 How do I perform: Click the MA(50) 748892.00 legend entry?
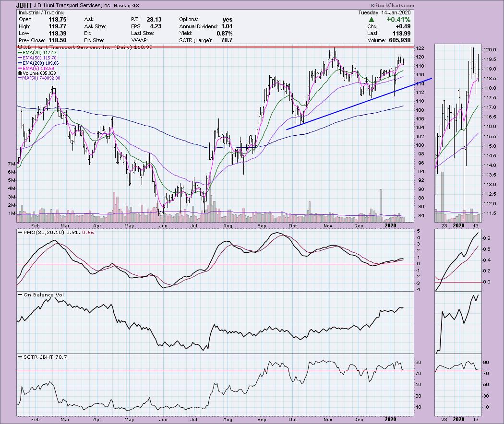39,78
